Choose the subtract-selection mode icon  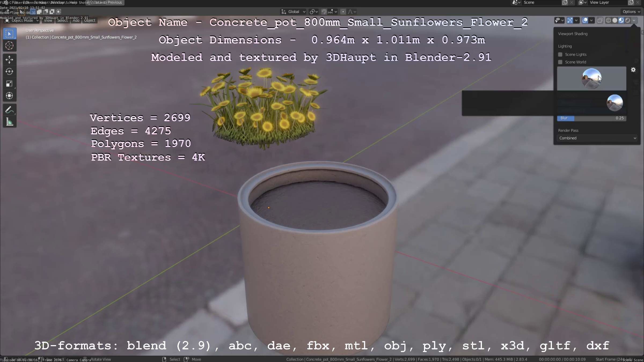coord(46,12)
